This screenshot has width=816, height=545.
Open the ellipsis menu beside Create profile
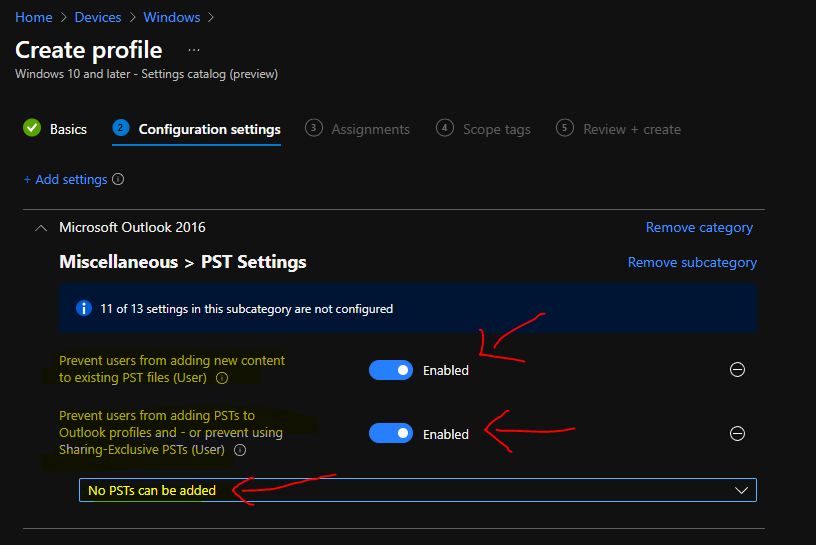194,50
